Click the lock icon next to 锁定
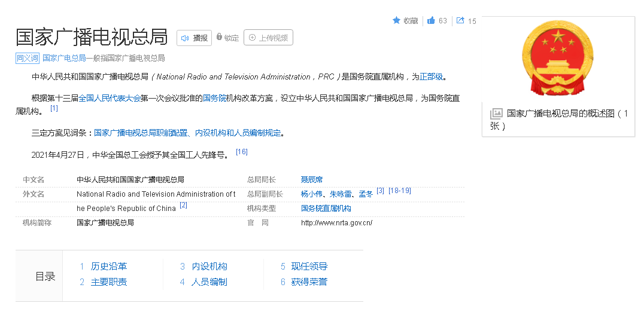Viewport: 644px width, 309px height. (219, 36)
